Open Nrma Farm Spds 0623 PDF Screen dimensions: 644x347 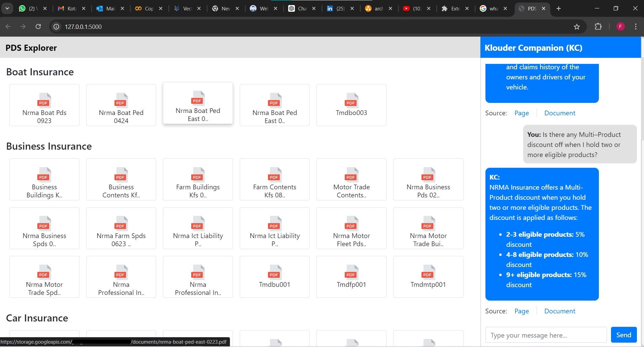pos(121,228)
